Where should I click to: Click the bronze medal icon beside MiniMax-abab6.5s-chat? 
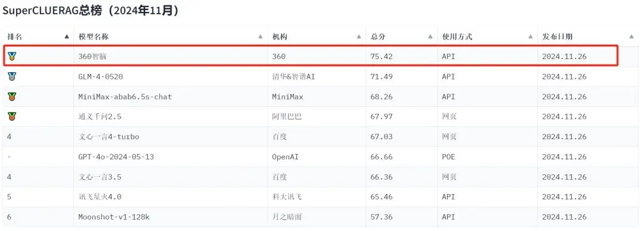(12, 97)
